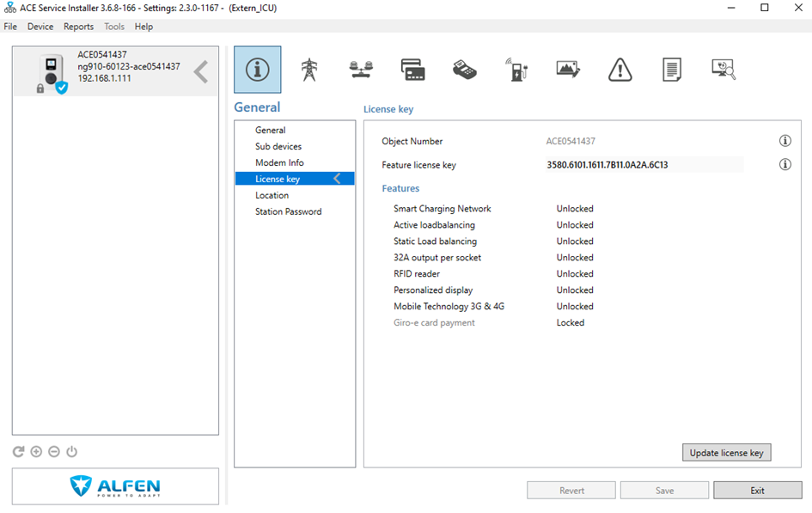Open the Help menu
The height and width of the screenshot is (513, 812).
click(144, 27)
